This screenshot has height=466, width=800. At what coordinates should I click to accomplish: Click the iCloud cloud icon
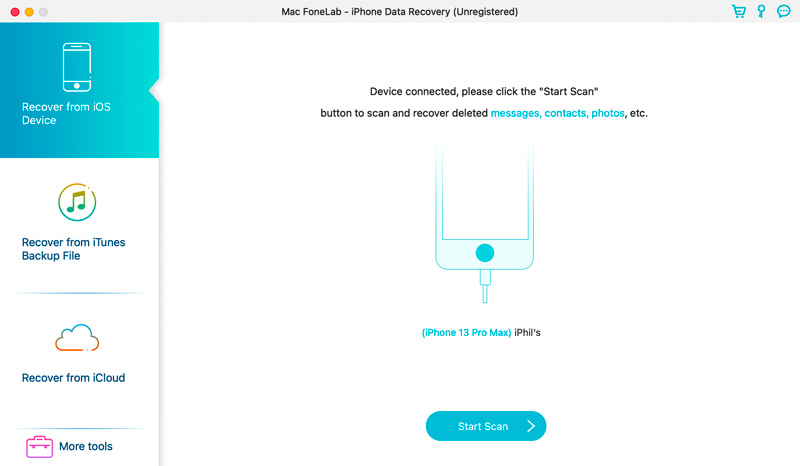[x=78, y=339]
